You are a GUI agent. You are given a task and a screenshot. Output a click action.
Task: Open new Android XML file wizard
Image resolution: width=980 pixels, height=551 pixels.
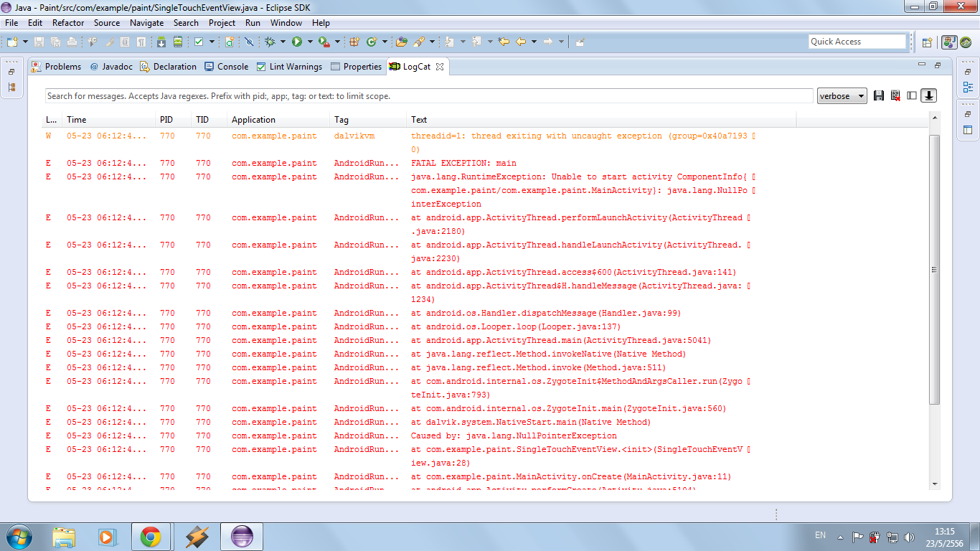230,42
